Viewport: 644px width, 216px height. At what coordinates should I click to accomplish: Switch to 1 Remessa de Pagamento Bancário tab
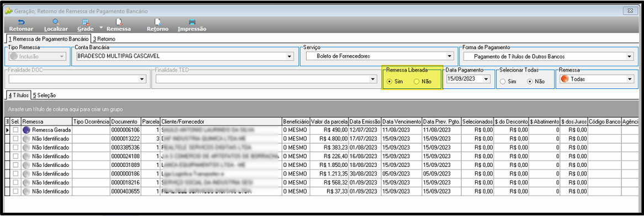(48, 39)
